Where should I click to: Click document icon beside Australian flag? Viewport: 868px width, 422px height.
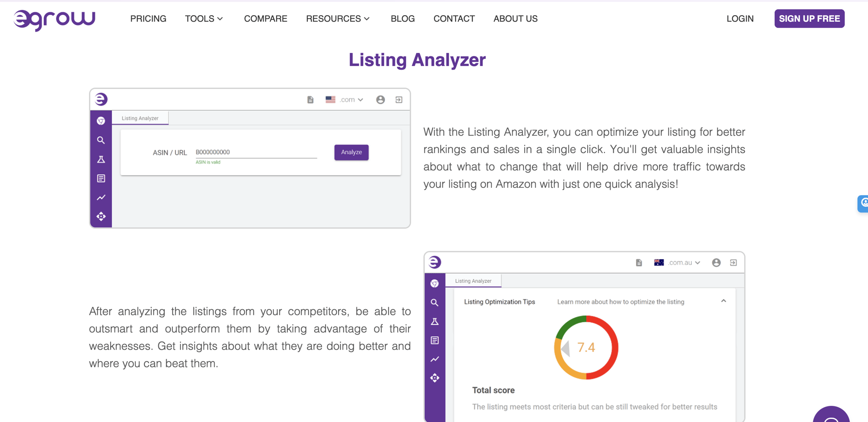639,262
